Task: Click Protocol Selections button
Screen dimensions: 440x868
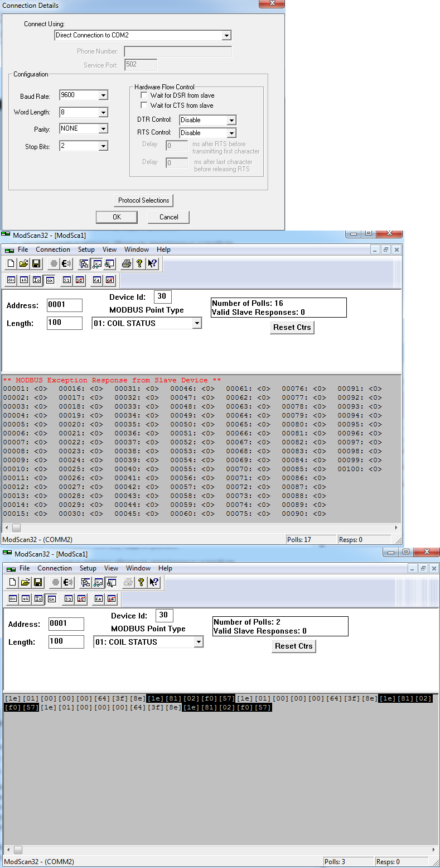Action: point(144,200)
